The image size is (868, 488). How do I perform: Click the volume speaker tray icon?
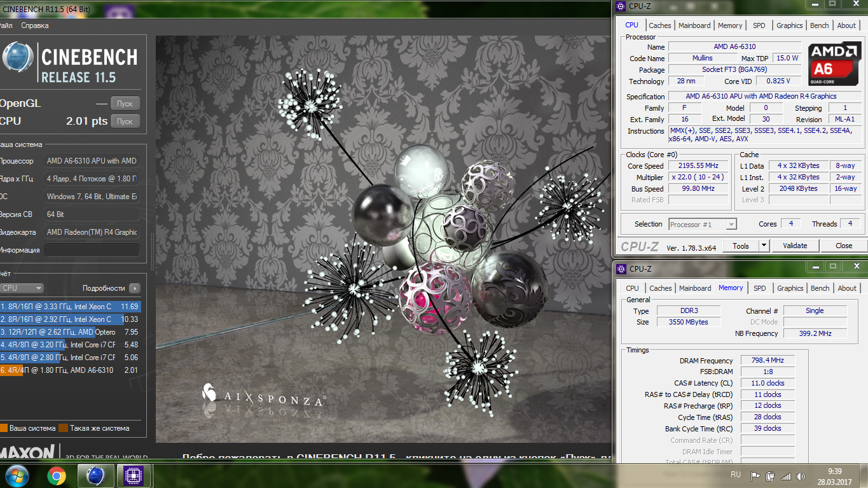pyautogui.click(x=801, y=476)
